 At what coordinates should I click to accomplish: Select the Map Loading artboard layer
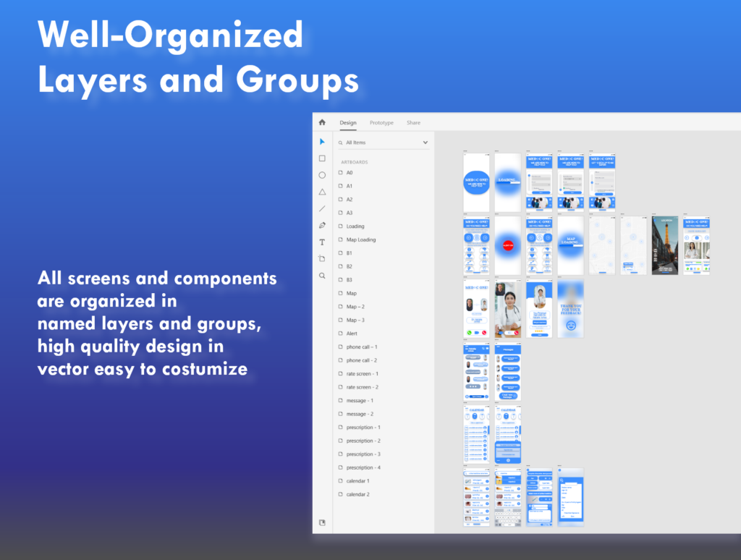tap(360, 239)
